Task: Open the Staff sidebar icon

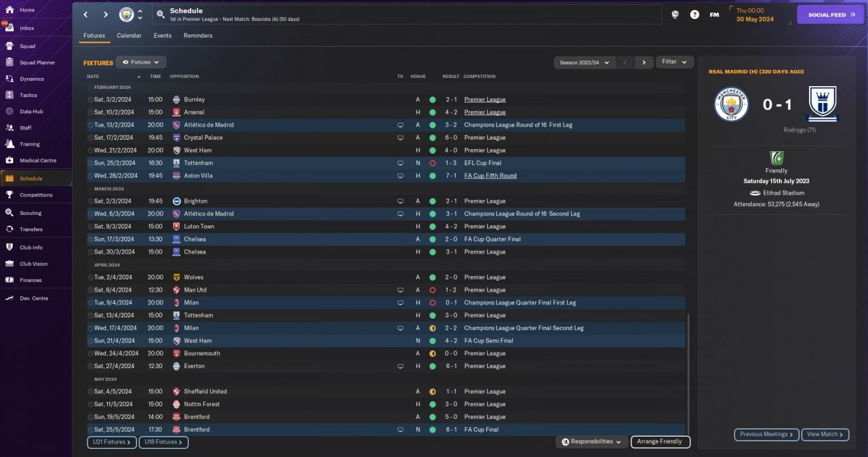Action: click(x=9, y=127)
